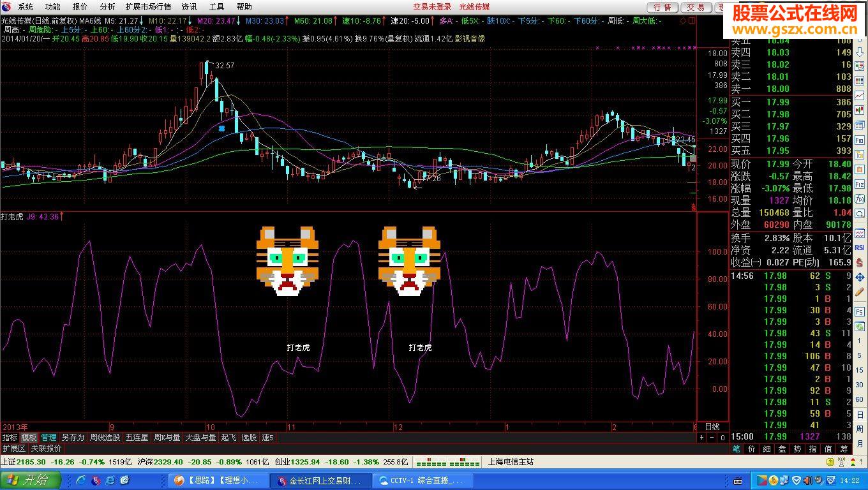This screenshot has height=490, width=868.
Task: Click the quote table grid icon
Action: (859, 80)
